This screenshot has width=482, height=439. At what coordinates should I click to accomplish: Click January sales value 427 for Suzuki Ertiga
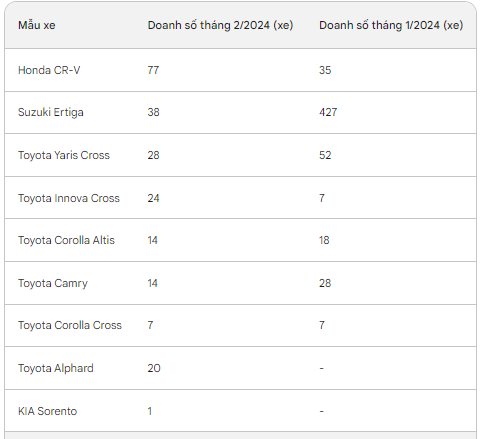coord(328,112)
